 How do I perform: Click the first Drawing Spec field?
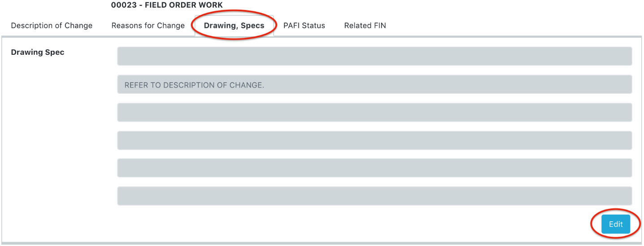374,56
